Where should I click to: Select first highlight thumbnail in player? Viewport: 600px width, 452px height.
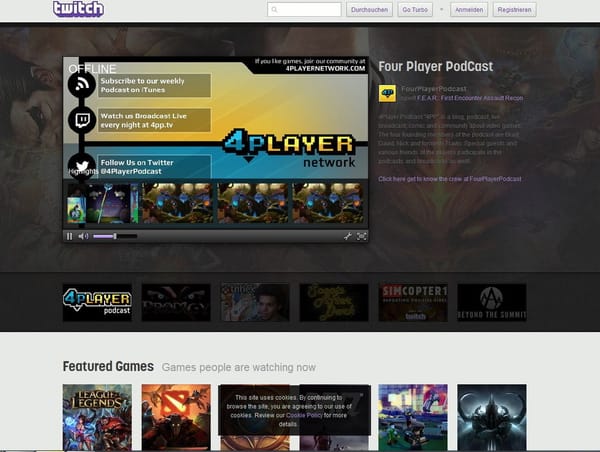pyautogui.click(x=103, y=203)
